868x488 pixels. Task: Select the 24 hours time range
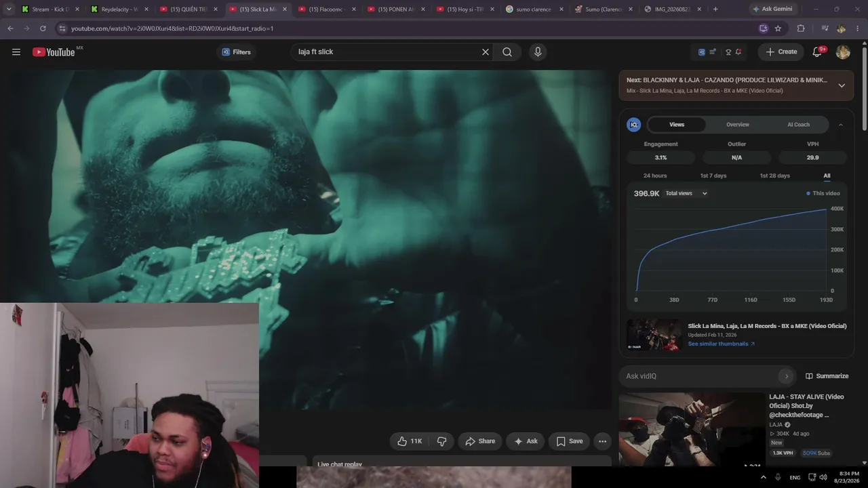point(655,176)
